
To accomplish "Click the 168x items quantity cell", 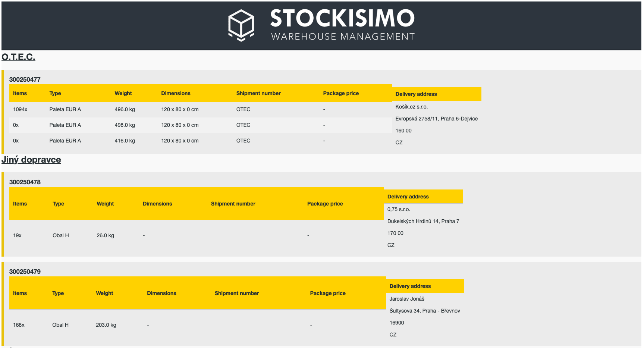I will (19, 325).
